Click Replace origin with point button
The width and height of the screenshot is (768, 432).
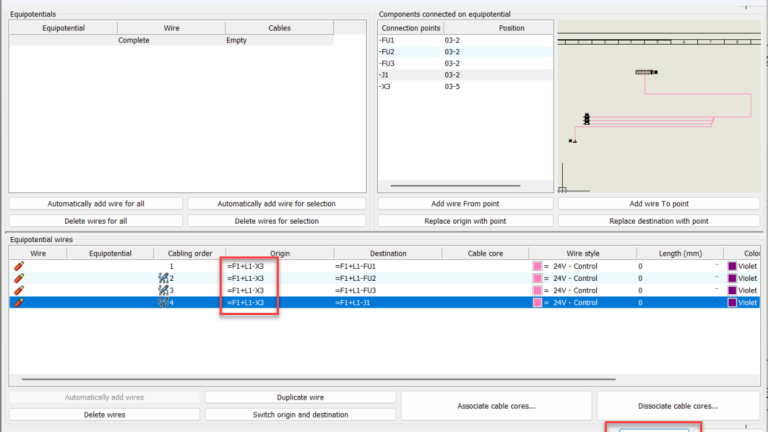(465, 221)
